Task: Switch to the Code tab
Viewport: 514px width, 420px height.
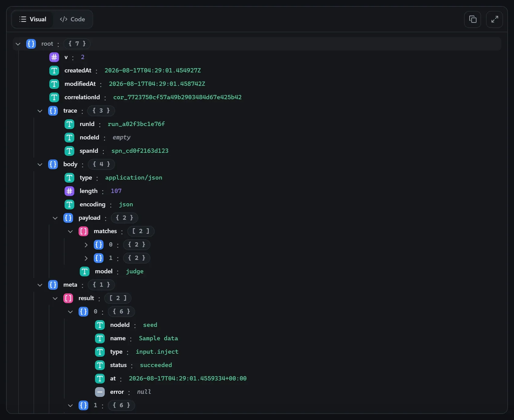Action: click(72, 19)
